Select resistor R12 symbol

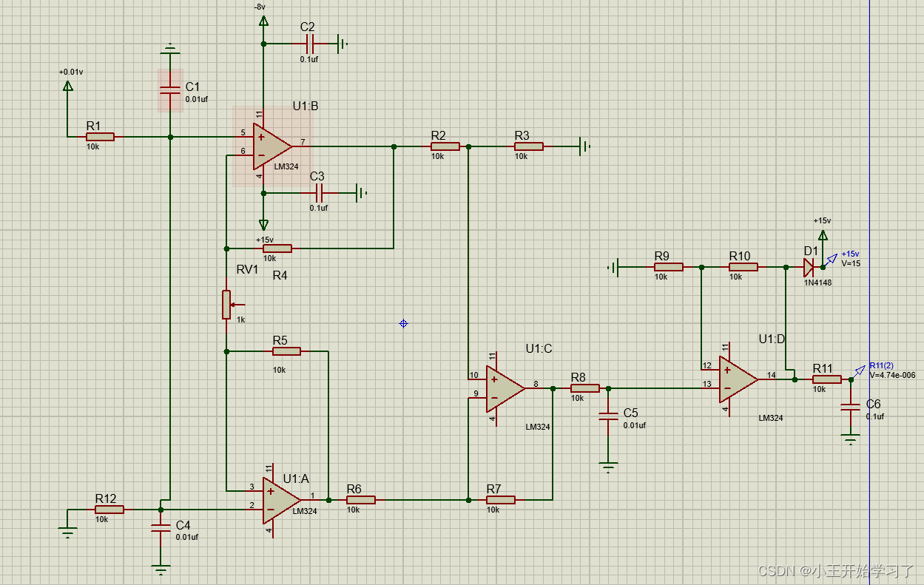109,509
